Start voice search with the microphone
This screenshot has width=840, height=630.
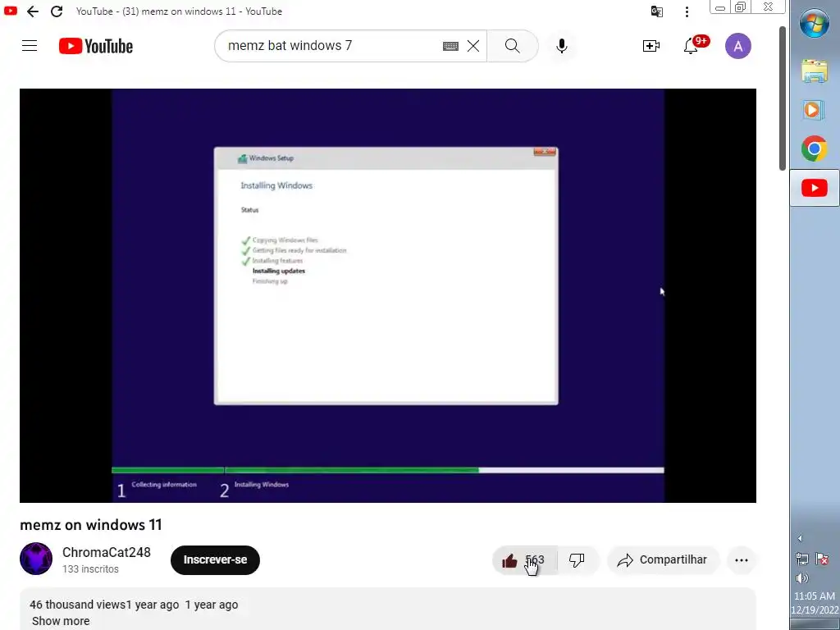click(561, 46)
